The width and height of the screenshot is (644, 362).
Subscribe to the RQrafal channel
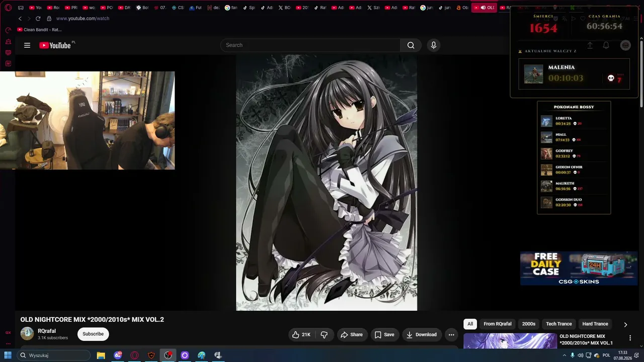pyautogui.click(x=93, y=334)
